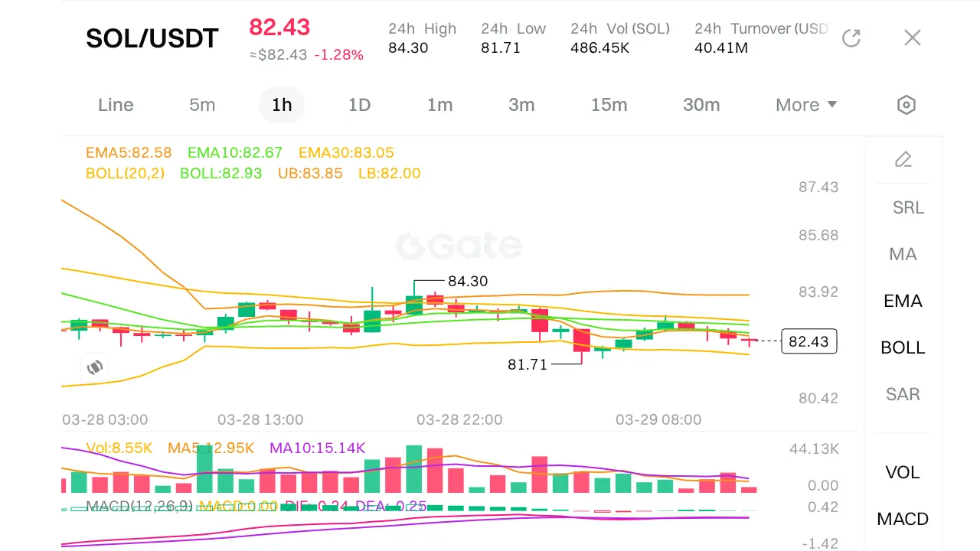The width and height of the screenshot is (980, 551).
Task: Tap the BOLL:82.93 legend value
Action: [x=221, y=173]
